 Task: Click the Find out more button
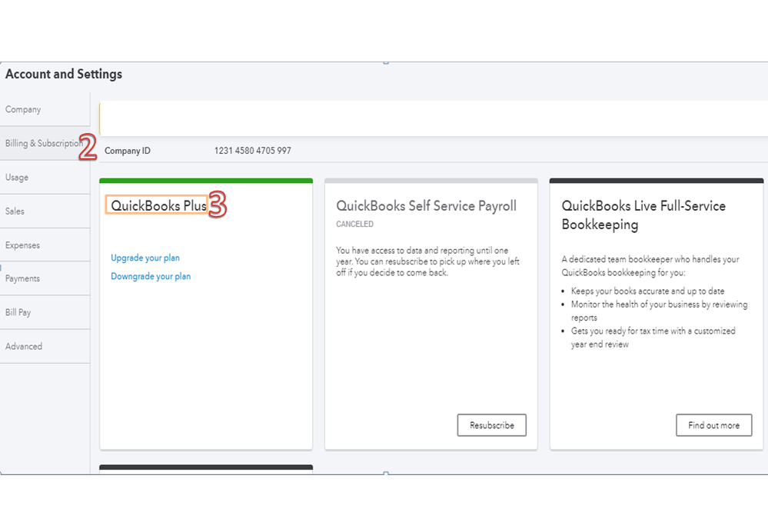713,425
